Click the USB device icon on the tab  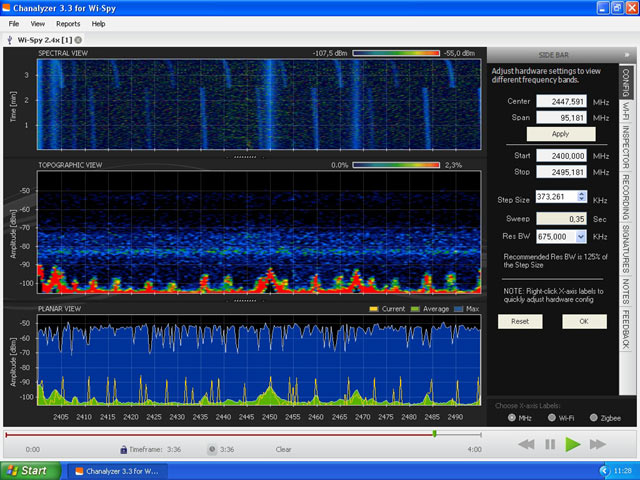pyautogui.click(x=10, y=40)
